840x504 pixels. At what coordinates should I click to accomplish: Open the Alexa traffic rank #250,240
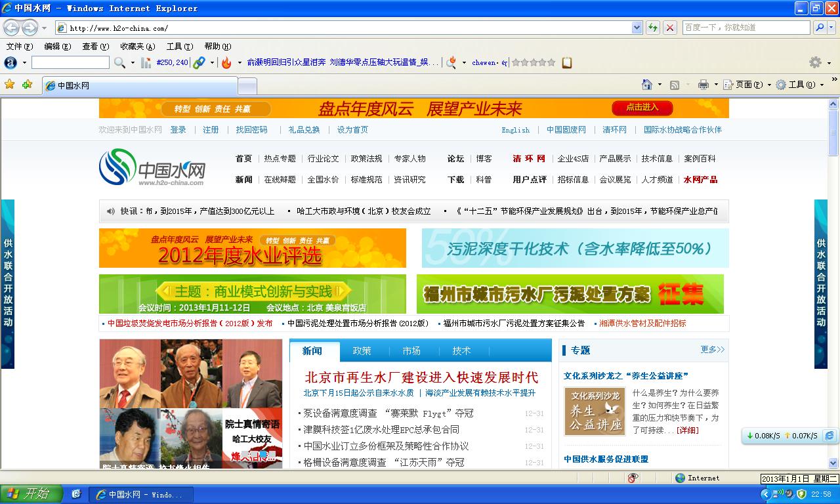172,62
